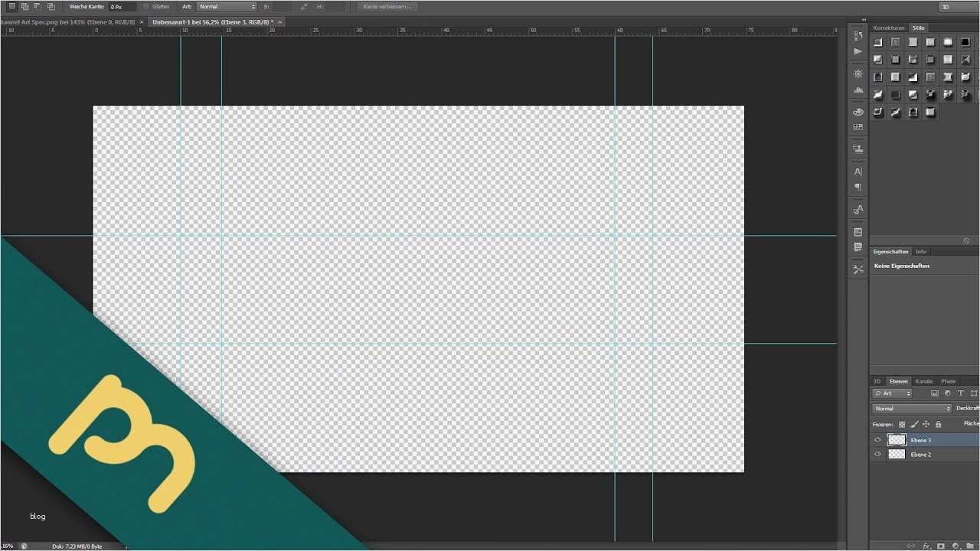Select the Ebene 2 layer thumbnail
This screenshot has height=551, width=980.
pyautogui.click(x=897, y=455)
